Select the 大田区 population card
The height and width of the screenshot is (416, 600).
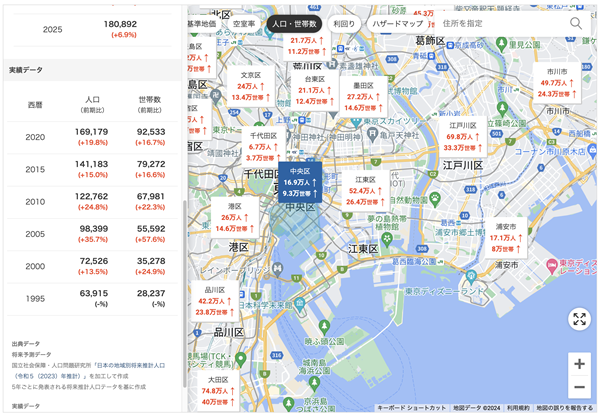pos(218,391)
